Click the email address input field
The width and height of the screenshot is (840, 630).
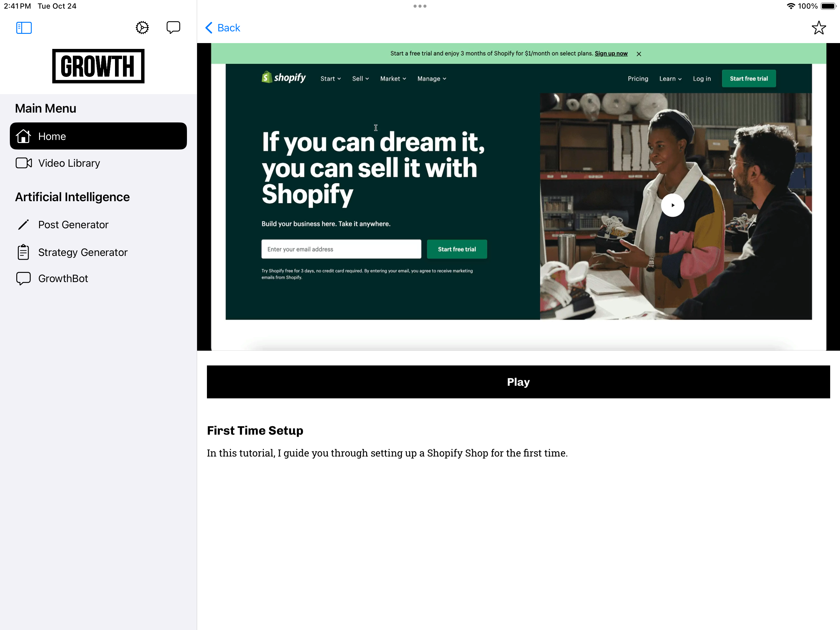point(341,249)
